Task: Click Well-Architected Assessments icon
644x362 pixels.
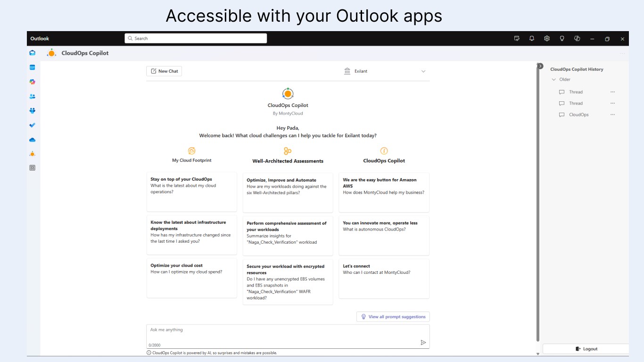Action: (288, 151)
